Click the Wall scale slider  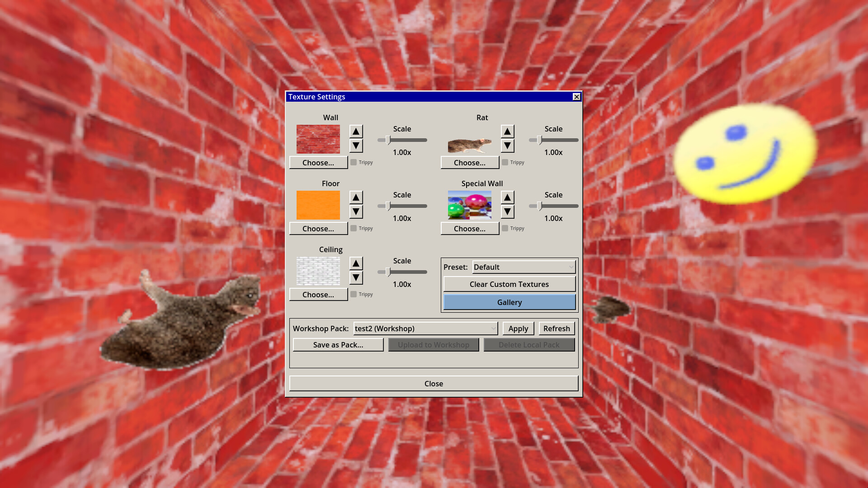pyautogui.click(x=402, y=140)
